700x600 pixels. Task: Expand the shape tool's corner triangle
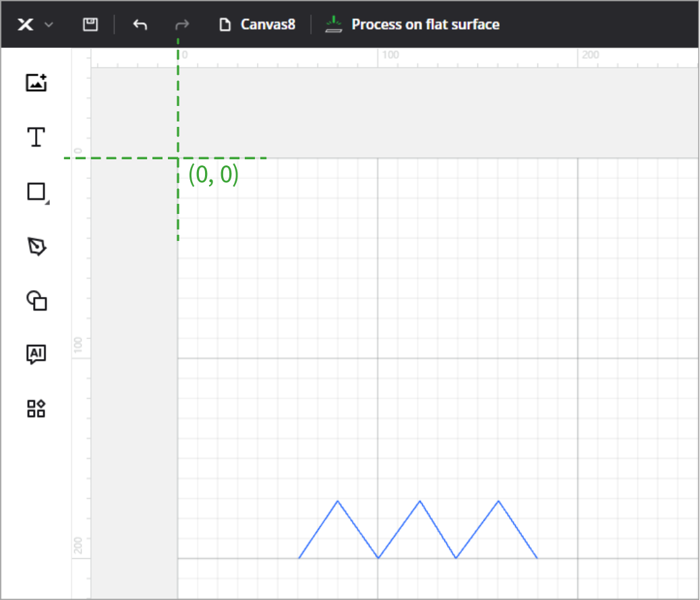click(46, 201)
